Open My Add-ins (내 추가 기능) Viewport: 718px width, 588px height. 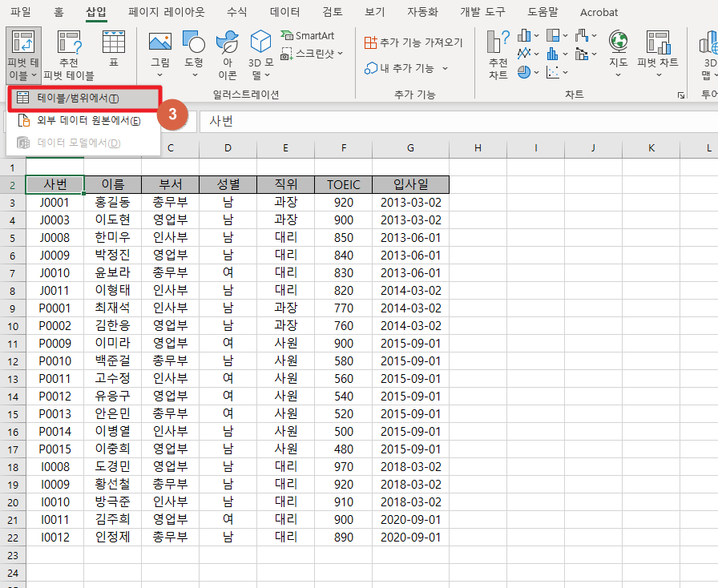pyautogui.click(x=399, y=68)
